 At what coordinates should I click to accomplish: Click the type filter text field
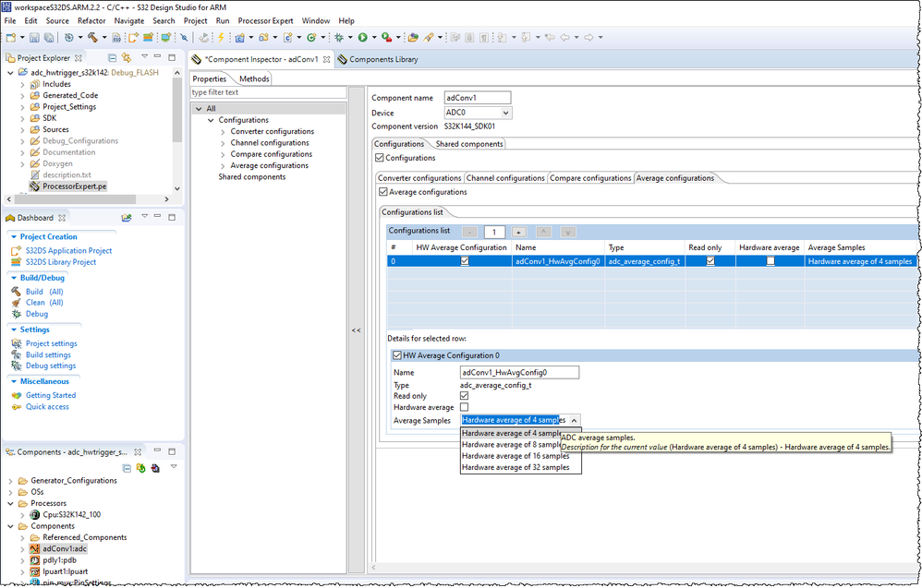(268, 92)
